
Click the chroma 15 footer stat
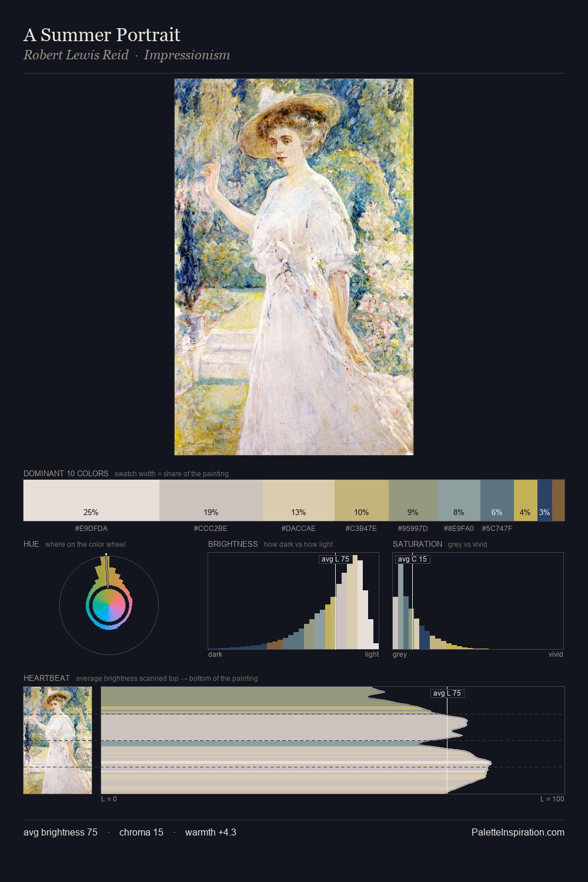point(141,832)
